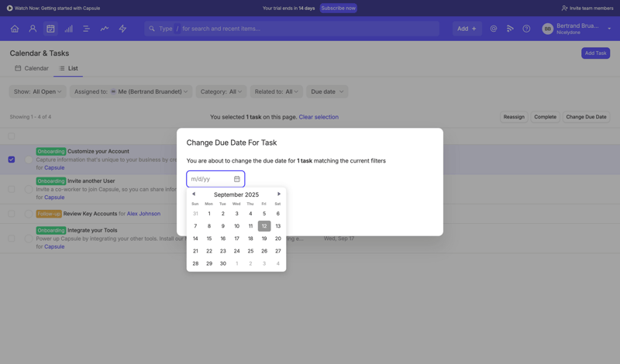Click the Invite team members icon
620x364 pixels.
565,8
